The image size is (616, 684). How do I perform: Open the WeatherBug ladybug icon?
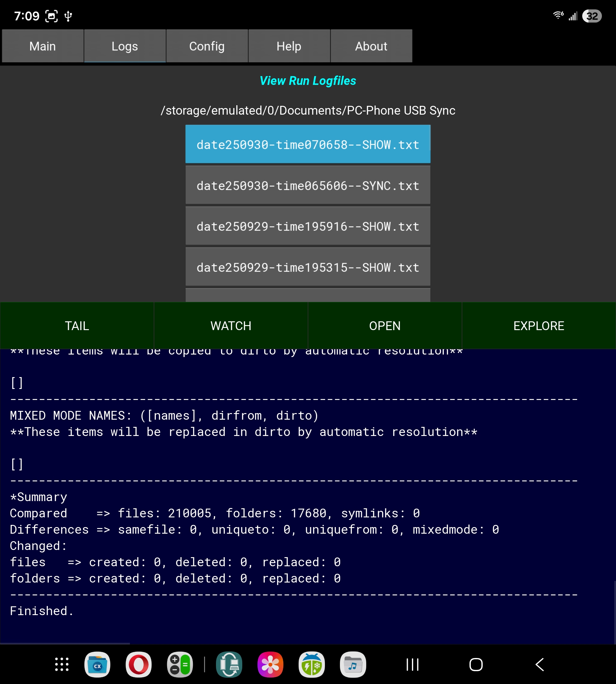311,664
